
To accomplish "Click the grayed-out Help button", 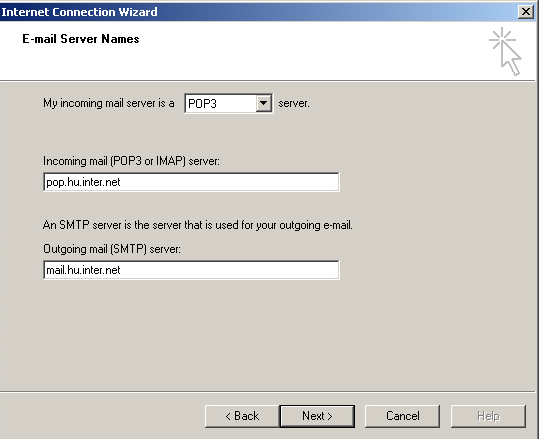I will pos(488,416).
